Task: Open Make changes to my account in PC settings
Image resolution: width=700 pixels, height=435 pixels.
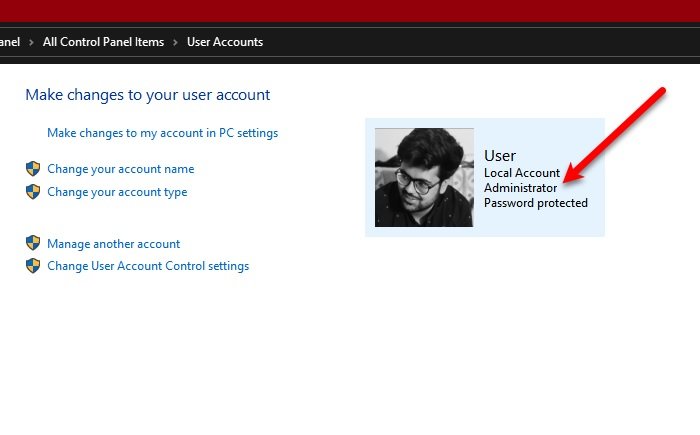Action: click(162, 132)
